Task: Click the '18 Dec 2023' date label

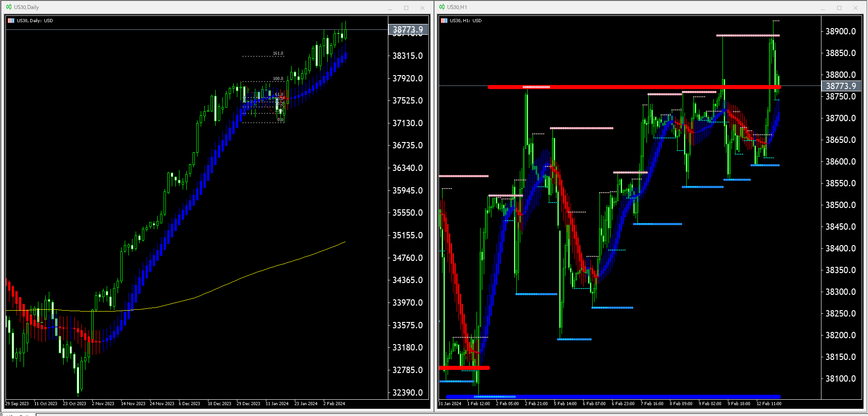Action: click(x=220, y=404)
